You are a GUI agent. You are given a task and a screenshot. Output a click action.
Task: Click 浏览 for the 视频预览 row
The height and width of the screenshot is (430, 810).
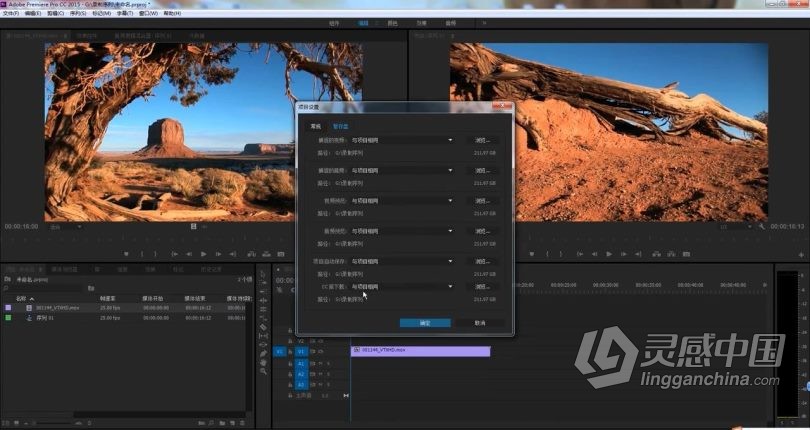pos(482,201)
